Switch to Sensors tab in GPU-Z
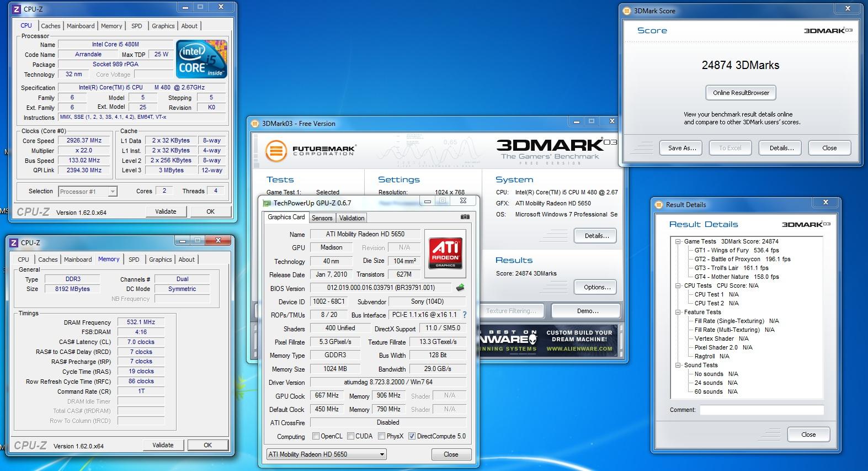 (322, 218)
